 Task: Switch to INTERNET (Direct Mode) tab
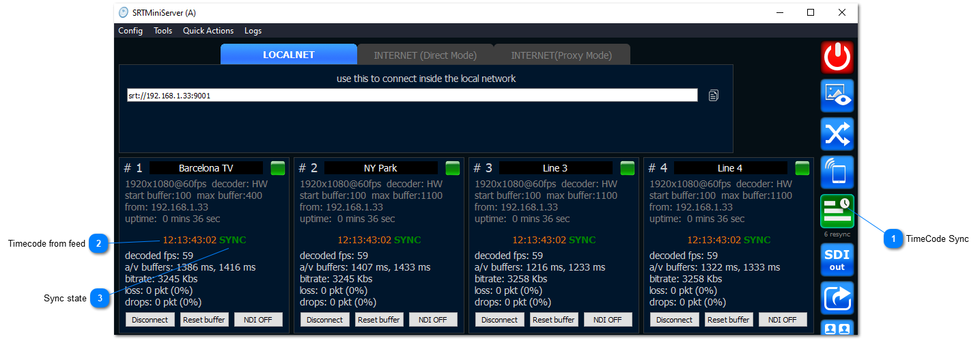click(425, 55)
